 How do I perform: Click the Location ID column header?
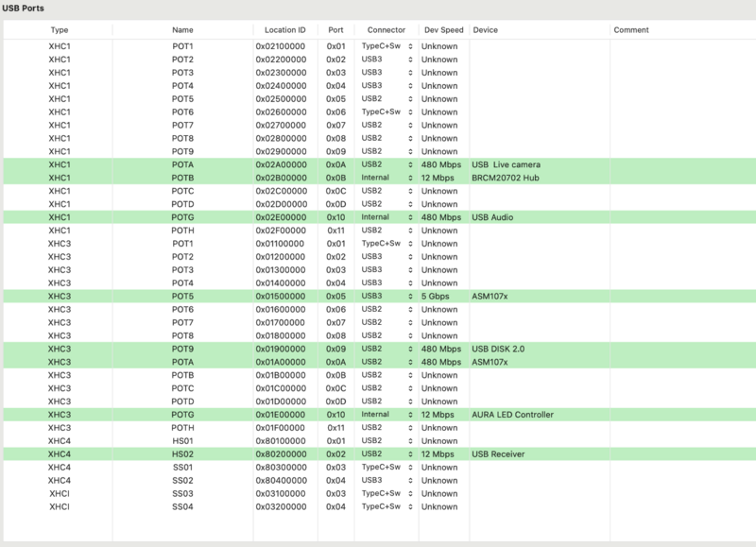(285, 30)
